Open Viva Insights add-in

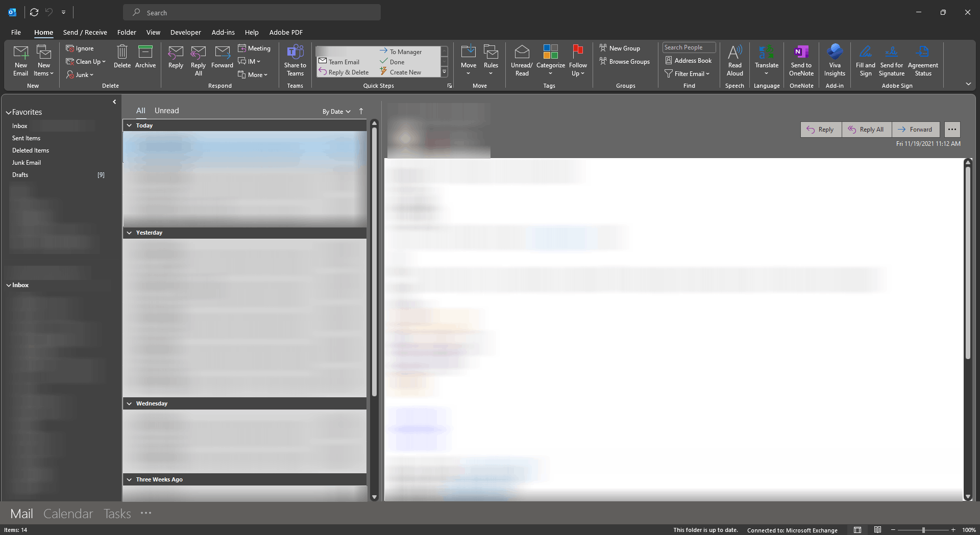tap(835, 61)
